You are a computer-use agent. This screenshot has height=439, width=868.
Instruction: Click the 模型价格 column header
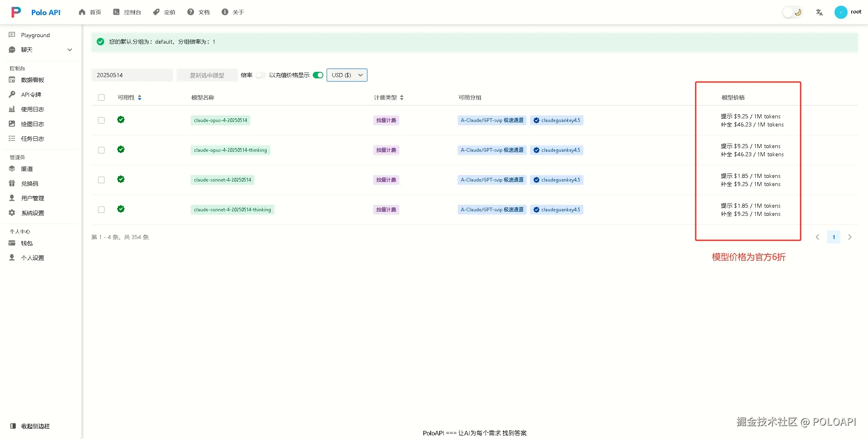(733, 98)
